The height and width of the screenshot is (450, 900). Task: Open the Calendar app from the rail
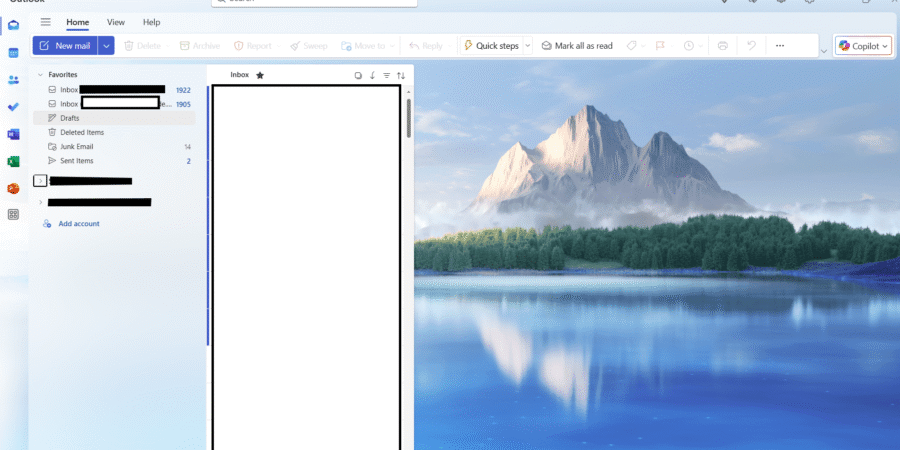coord(13,53)
